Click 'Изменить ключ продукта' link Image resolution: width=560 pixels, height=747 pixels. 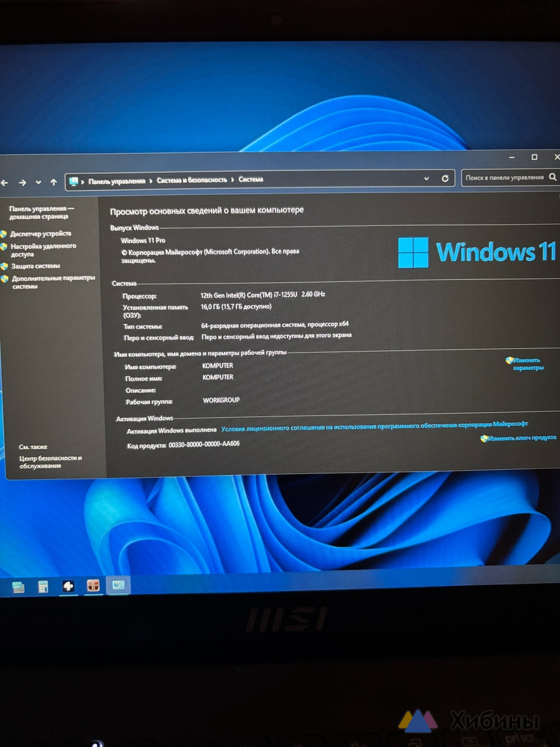pyautogui.click(x=521, y=438)
